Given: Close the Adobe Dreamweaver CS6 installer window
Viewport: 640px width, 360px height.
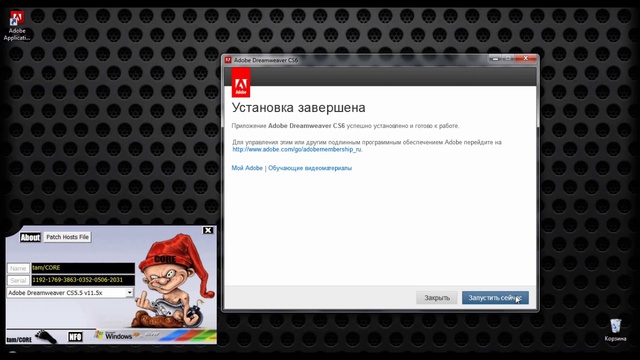Looking at the screenshot, I should [526, 59].
